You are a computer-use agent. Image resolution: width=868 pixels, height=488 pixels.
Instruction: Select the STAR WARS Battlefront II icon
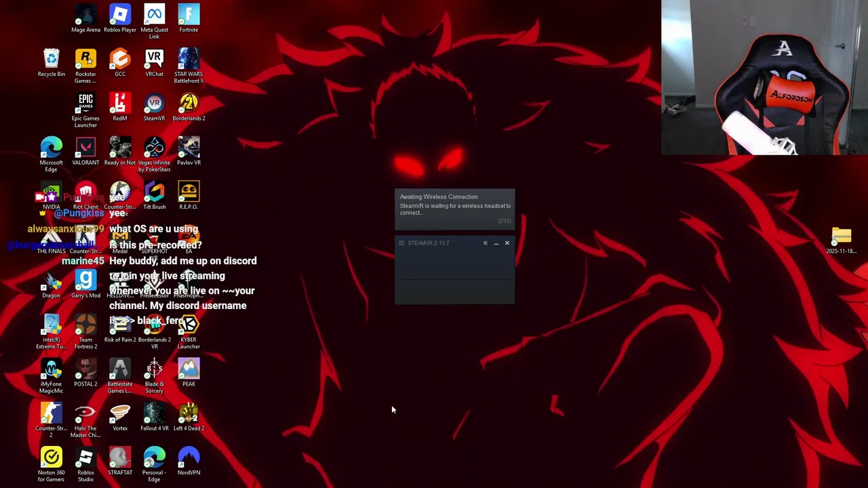(x=189, y=66)
